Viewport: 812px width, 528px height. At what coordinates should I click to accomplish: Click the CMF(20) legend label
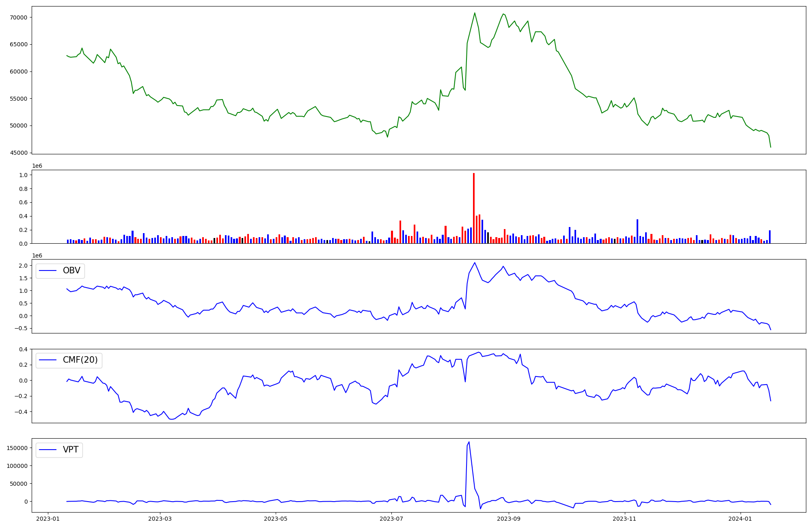coord(80,360)
